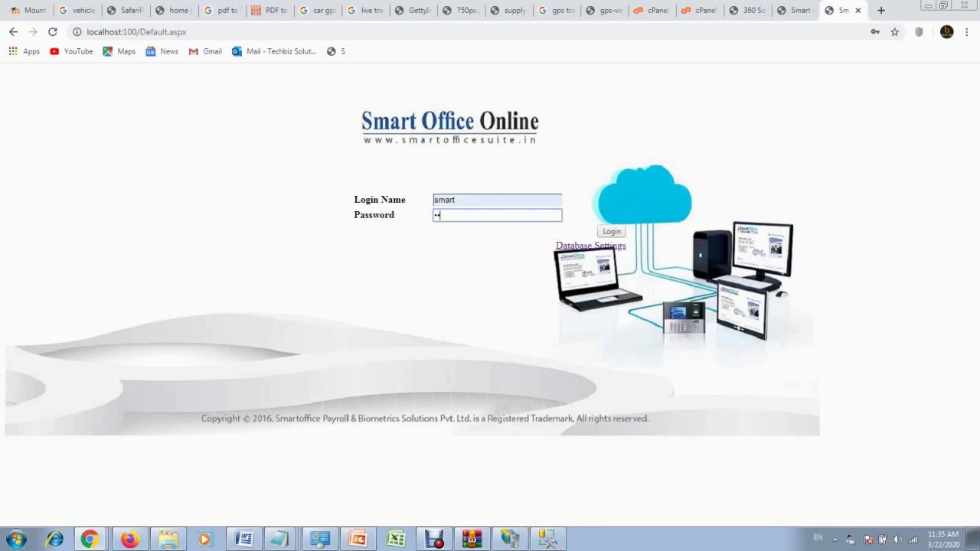Open the screen recorder taskbar icon
The height and width of the screenshot is (551, 980).
[x=434, y=539]
